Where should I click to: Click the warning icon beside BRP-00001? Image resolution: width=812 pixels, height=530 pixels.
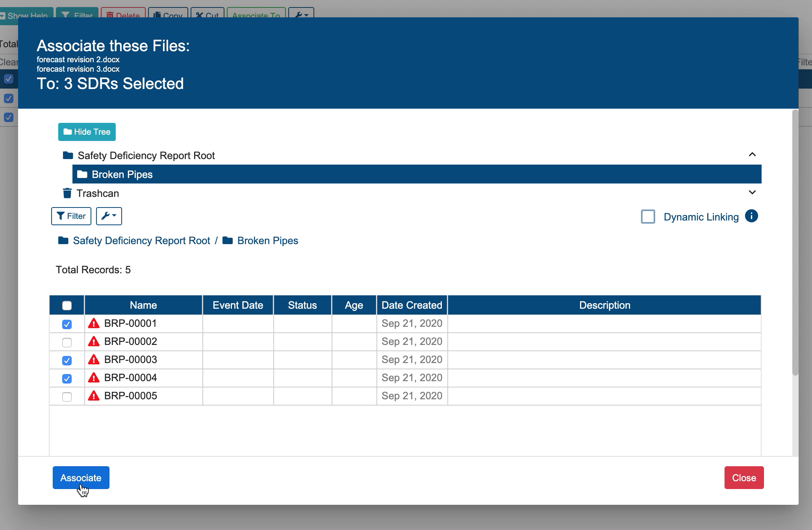[94, 323]
